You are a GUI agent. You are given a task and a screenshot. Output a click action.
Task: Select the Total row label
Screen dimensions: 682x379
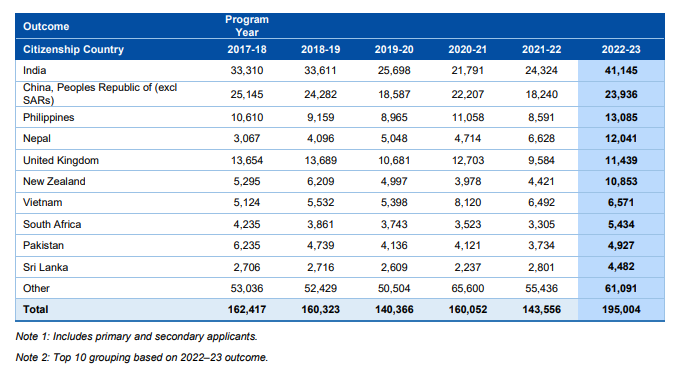point(36,309)
